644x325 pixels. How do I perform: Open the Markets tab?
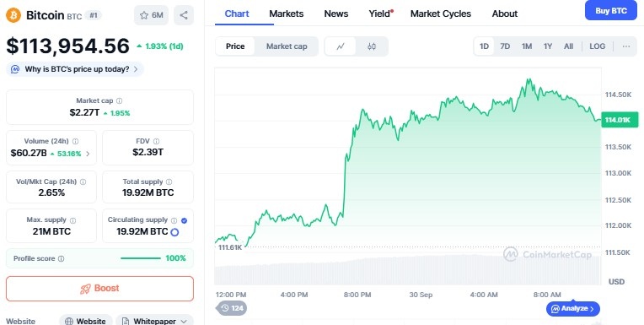tap(287, 14)
